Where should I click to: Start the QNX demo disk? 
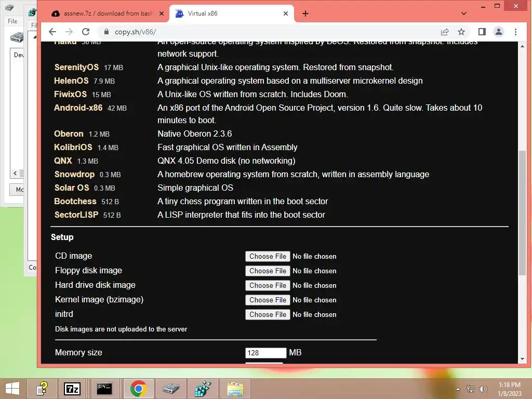[63, 161]
